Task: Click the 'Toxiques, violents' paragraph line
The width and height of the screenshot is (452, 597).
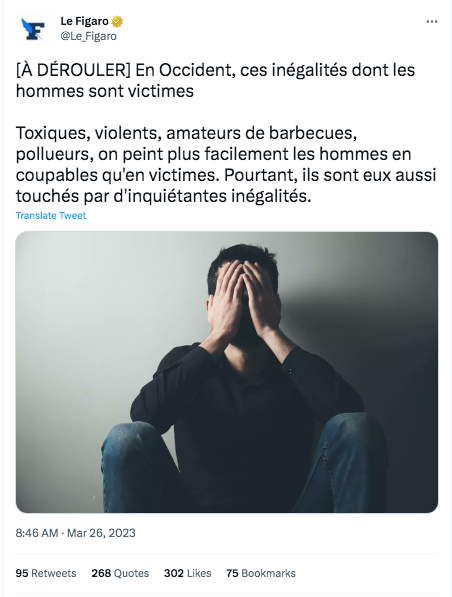Action: click(x=186, y=133)
